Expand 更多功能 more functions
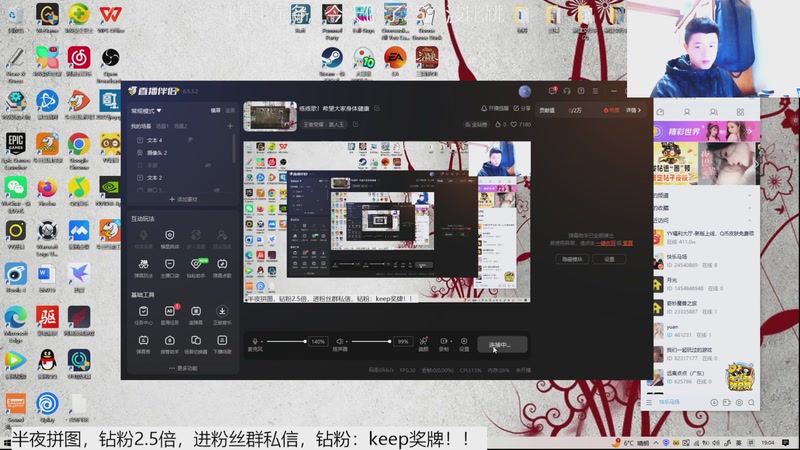 click(x=183, y=368)
